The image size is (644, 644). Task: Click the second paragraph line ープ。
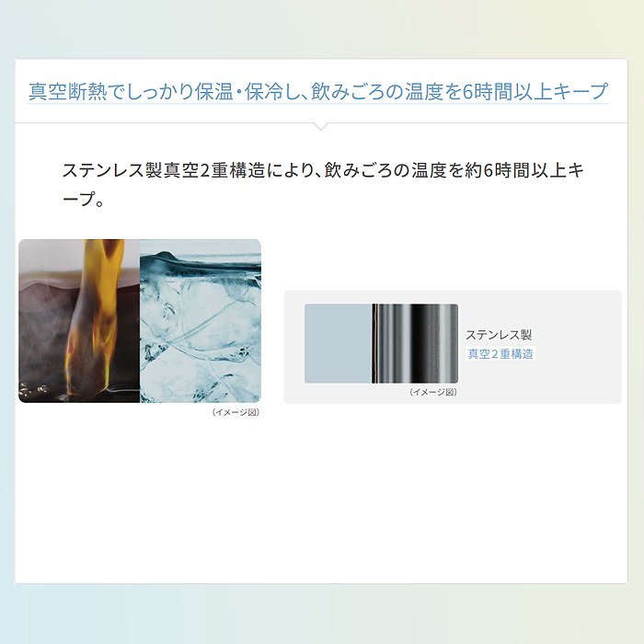click(83, 200)
